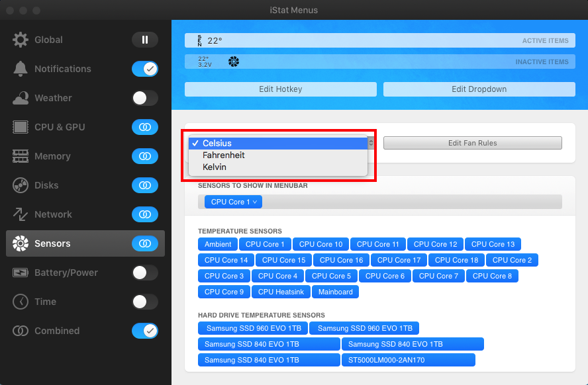Select the CPU Core 18 sensor tag
Viewport: 588px width, 385px height.
tap(456, 260)
